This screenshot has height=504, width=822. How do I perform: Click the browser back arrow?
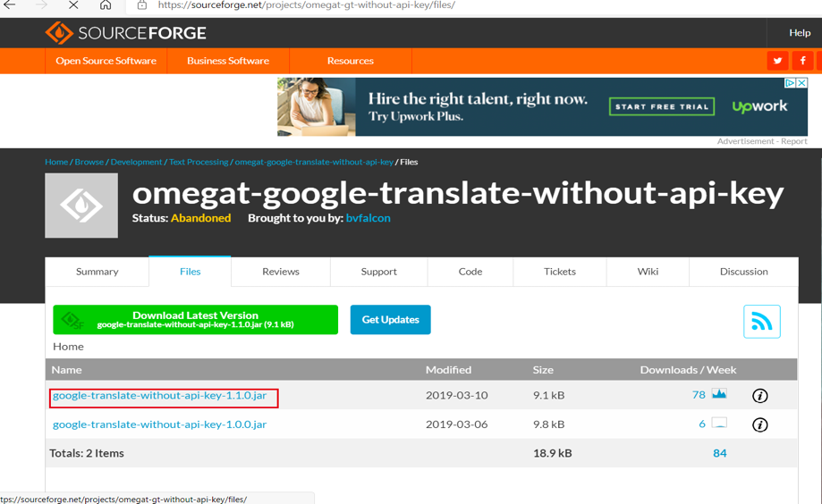pos(10,4)
